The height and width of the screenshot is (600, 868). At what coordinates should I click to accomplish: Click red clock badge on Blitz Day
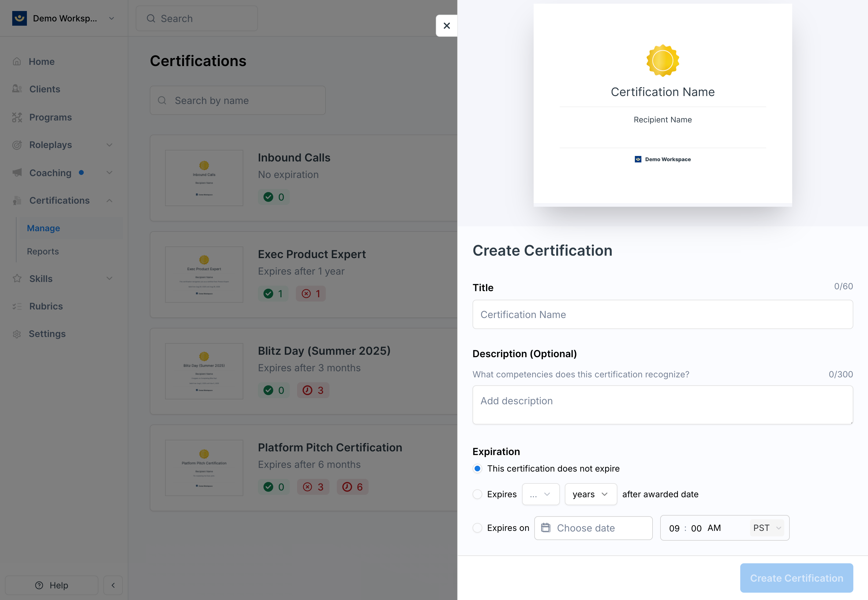click(313, 390)
